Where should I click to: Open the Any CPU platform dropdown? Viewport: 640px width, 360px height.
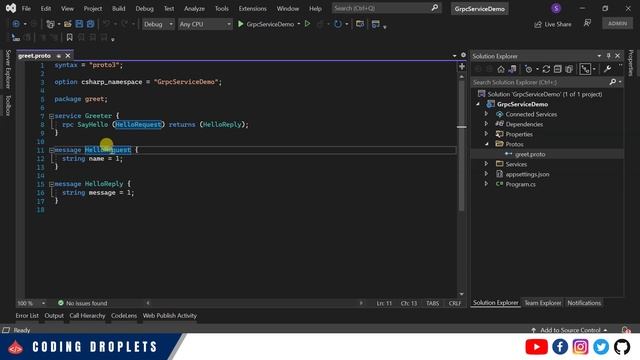pos(205,24)
